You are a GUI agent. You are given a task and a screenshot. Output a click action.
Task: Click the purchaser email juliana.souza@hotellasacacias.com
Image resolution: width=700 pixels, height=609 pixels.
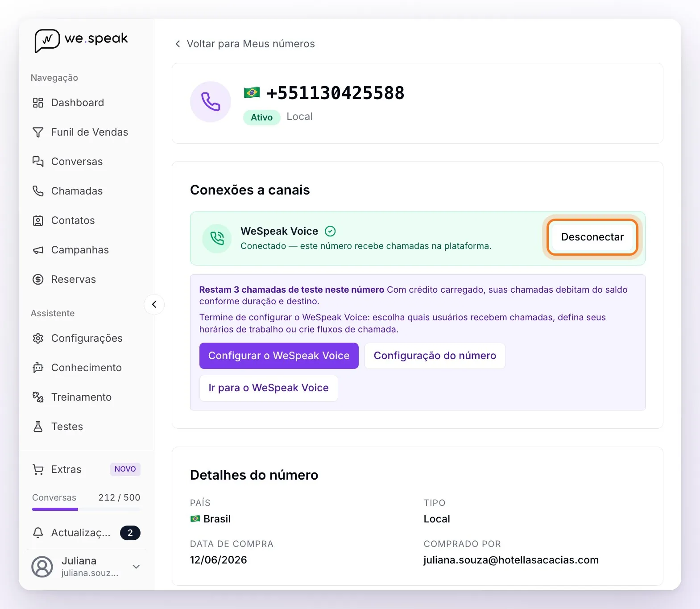(511, 560)
